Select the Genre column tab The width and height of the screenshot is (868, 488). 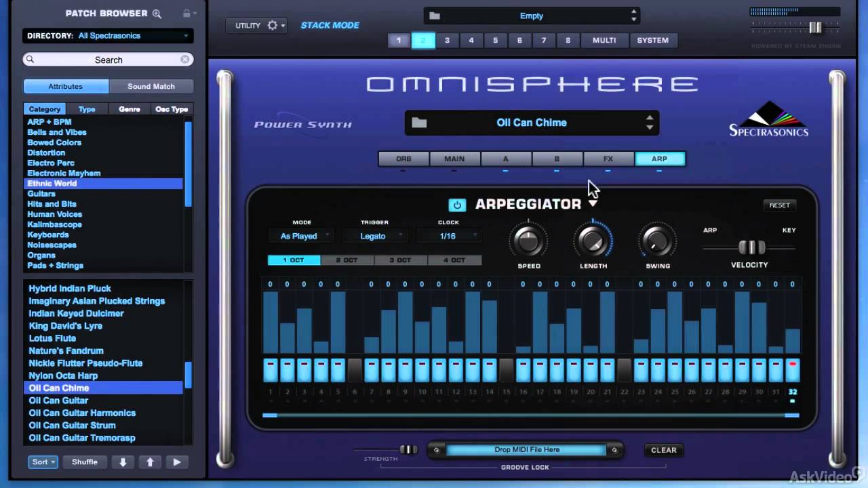130,109
